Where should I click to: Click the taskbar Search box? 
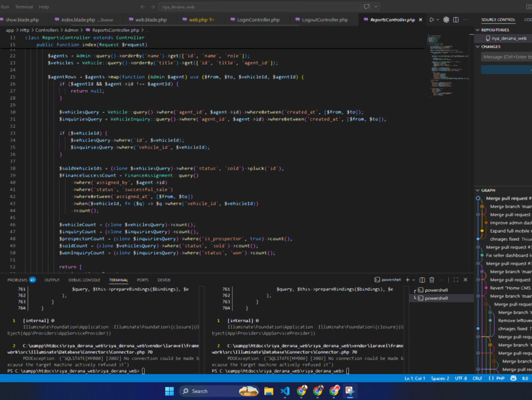tap(219, 391)
